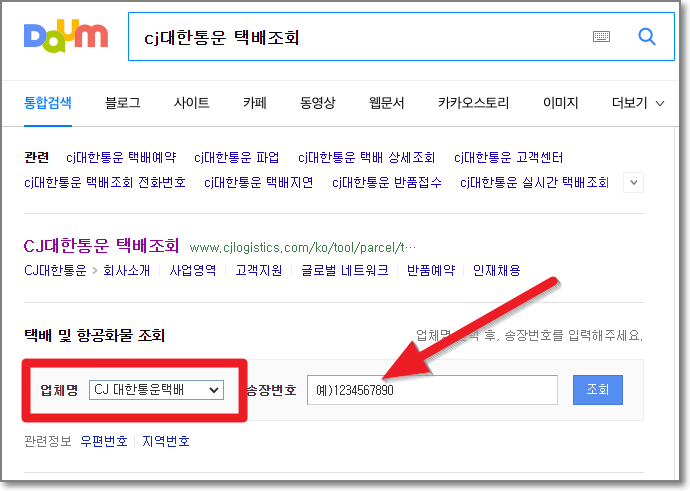Open the 카카오스토리 tab
The image size is (690, 491).
pos(473,103)
